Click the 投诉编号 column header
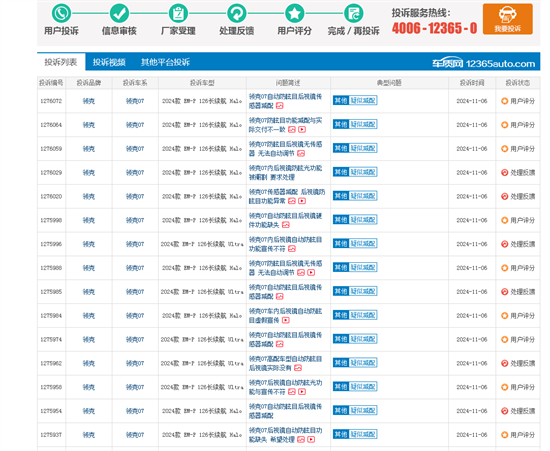Viewport: 550px width, 451px height. [x=51, y=83]
